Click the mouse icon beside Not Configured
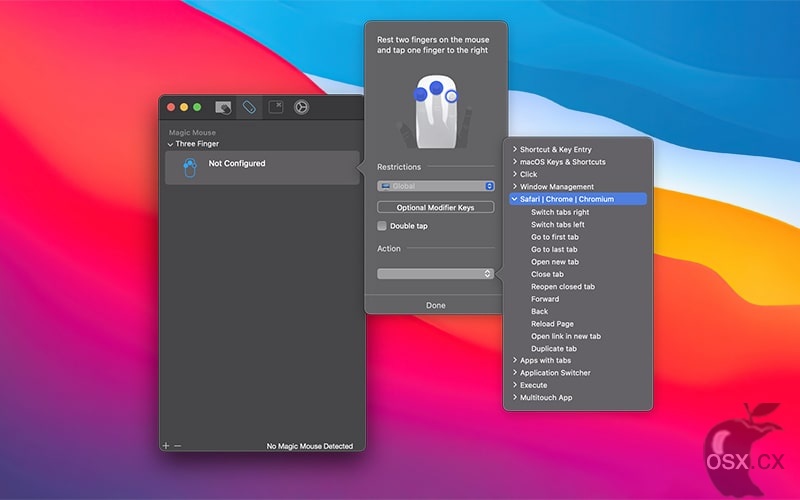 [x=190, y=168]
